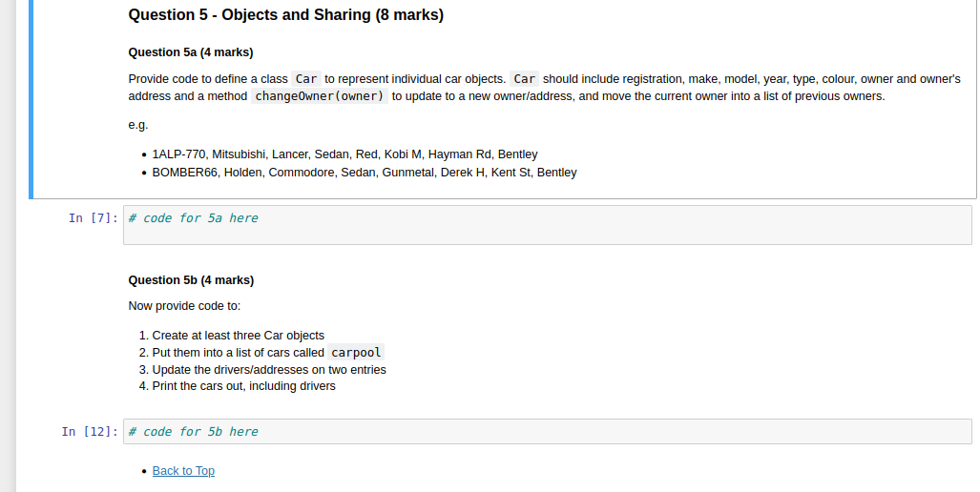Click the 1ALP-770 Mitsubishi Lancer bullet
980x492 pixels.
tap(344, 154)
